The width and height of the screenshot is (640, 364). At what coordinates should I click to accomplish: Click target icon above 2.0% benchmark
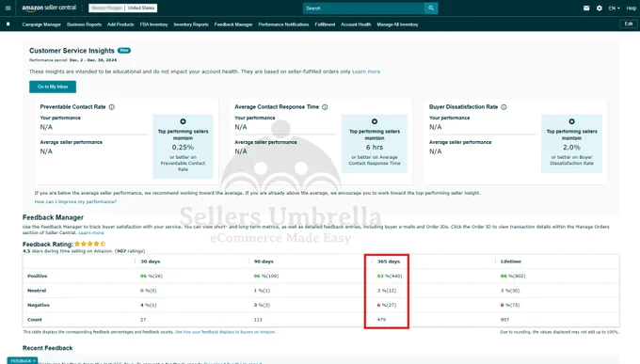pyautogui.click(x=571, y=121)
